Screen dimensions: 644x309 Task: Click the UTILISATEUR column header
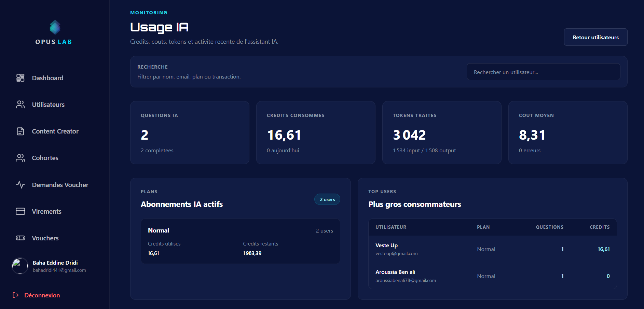tap(391, 227)
